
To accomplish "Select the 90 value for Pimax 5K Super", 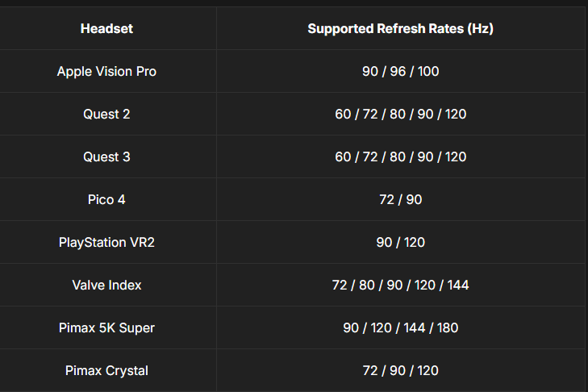I will click(351, 328).
